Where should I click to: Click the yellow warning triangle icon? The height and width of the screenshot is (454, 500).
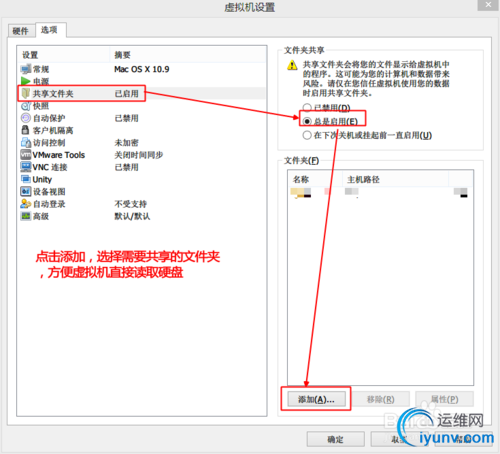point(292,65)
